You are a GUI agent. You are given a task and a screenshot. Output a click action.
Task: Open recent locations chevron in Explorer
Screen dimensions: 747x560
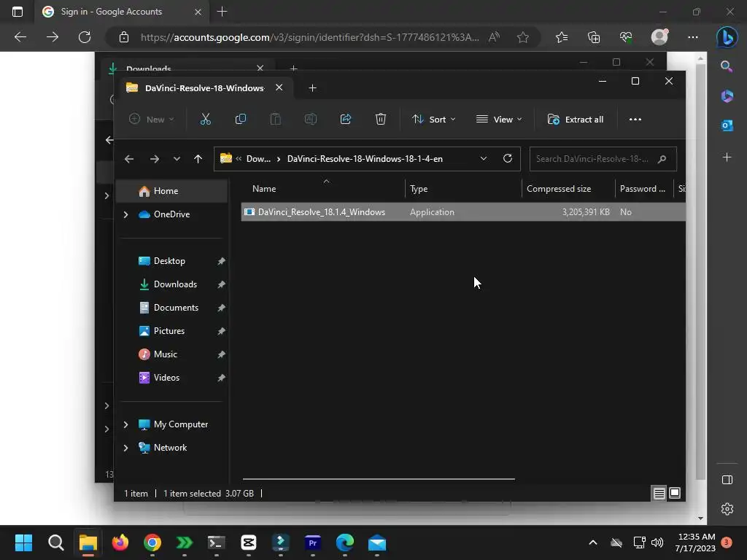pos(177,159)
